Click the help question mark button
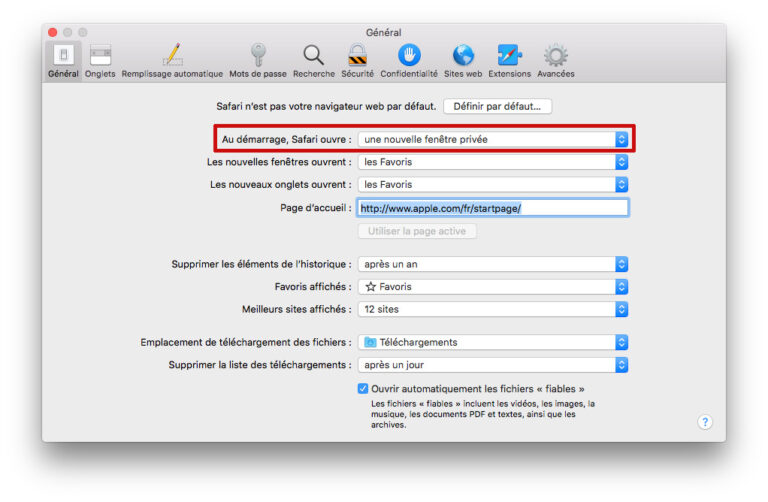Screen dimensions: 768x502 click(705, 422)
